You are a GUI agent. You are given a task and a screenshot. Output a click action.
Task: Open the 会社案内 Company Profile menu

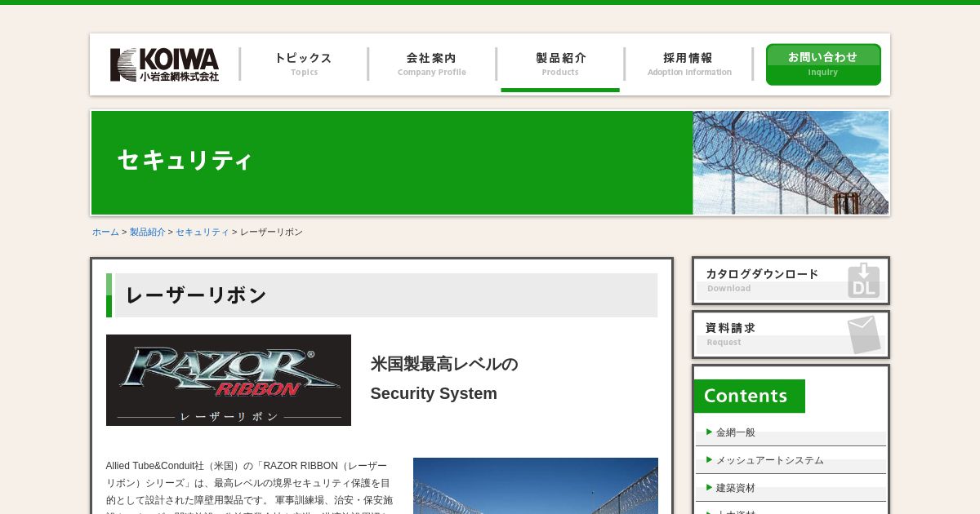(x=431, y=64)
